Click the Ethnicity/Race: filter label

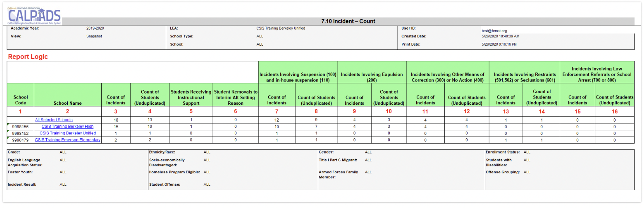tap(162, 152)
